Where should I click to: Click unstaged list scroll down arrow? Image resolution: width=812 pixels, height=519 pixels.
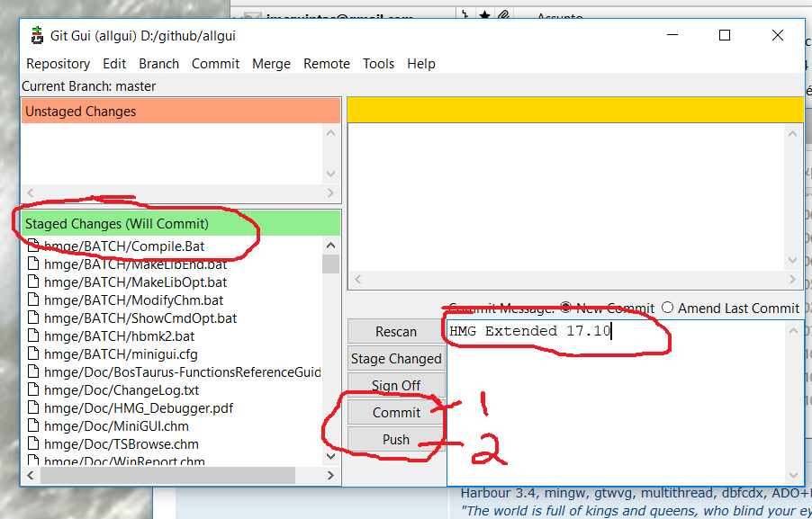pyautogui.click(x=330, y=174)
